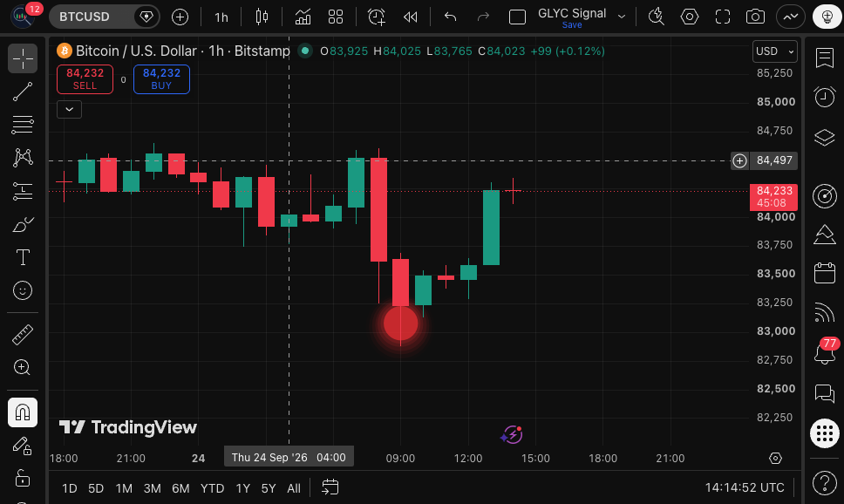This screenshot has width=844, height=504.
Task: Toggle lock all drawings
Action: (x=23, y=478)
